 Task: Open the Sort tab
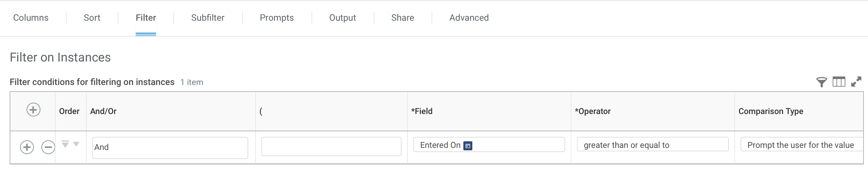[x=92, y=18]
